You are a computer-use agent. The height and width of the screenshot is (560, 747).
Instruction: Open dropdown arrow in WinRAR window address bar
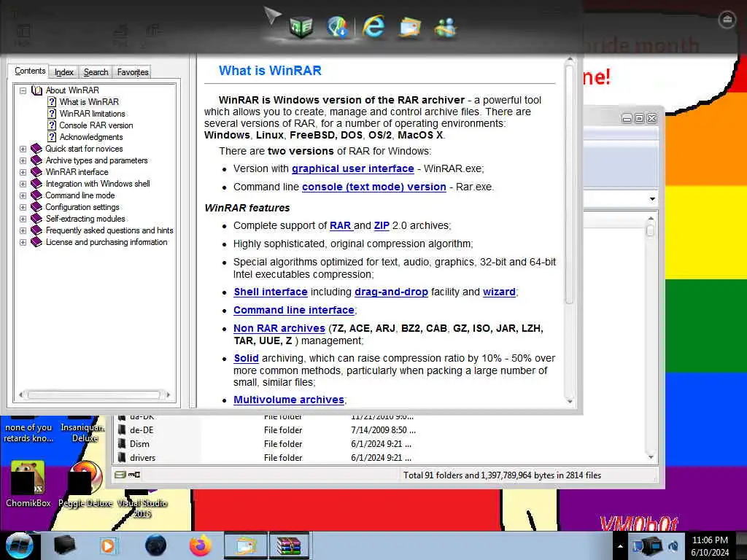pyautogui.click(x=652, y=198)
